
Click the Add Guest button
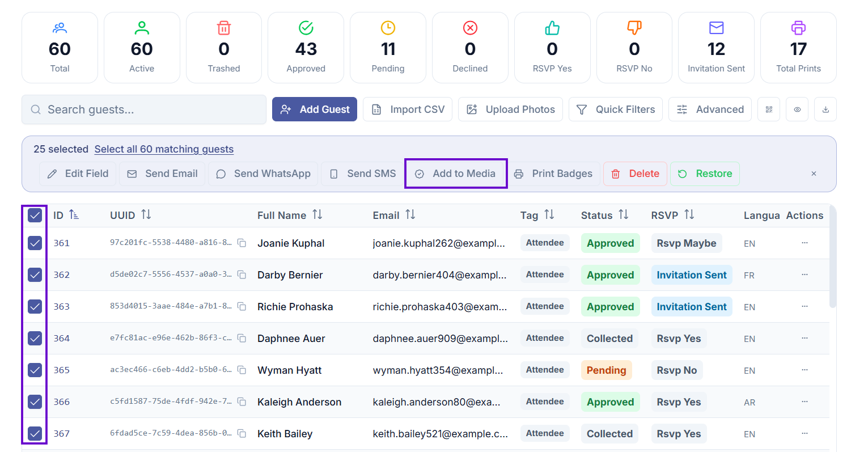point(315,109)
